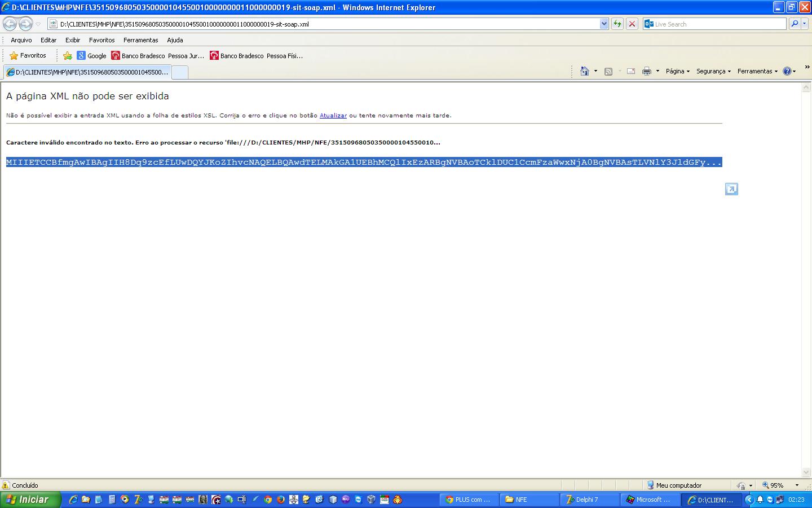The image size is (812, 508).
Task: Open Banco Bradesco Pessoa Físi... favorite
Action: coord(257,55)
